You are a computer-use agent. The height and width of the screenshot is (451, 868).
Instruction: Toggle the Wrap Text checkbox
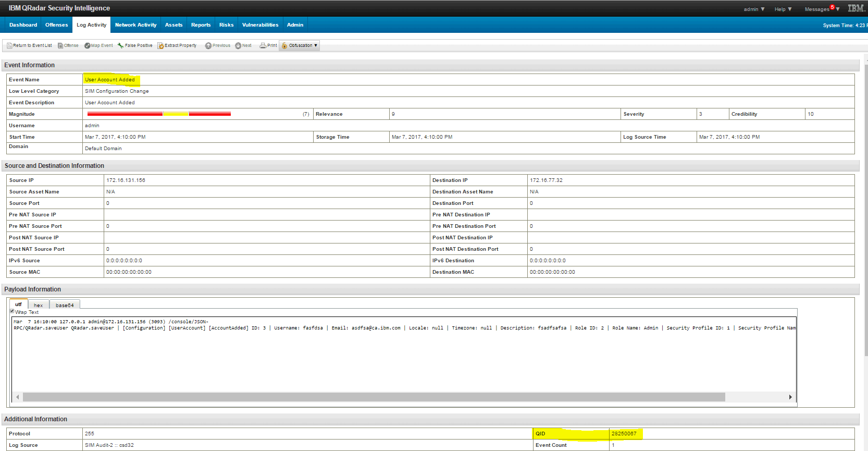(x=13, y=311)
